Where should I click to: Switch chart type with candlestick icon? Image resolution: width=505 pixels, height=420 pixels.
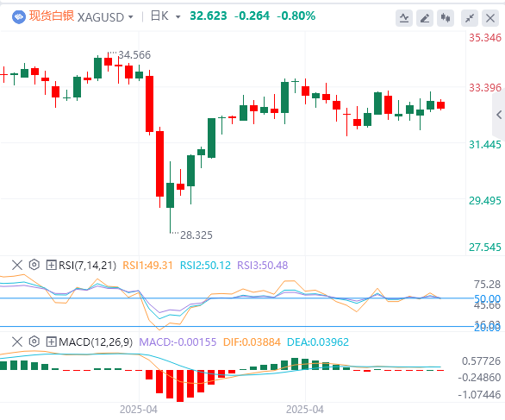click(x=446, y=18)
